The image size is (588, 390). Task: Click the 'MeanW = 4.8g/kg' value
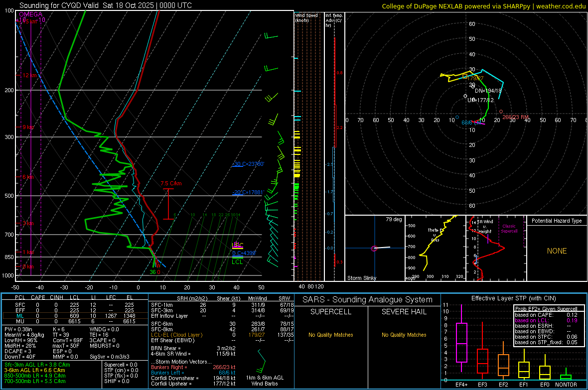pyautogui.click(x=24, y=335)
